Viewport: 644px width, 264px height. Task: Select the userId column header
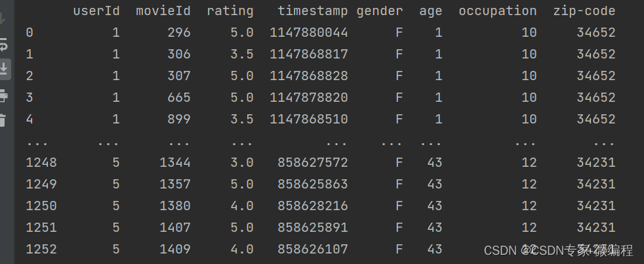[96, 11]
